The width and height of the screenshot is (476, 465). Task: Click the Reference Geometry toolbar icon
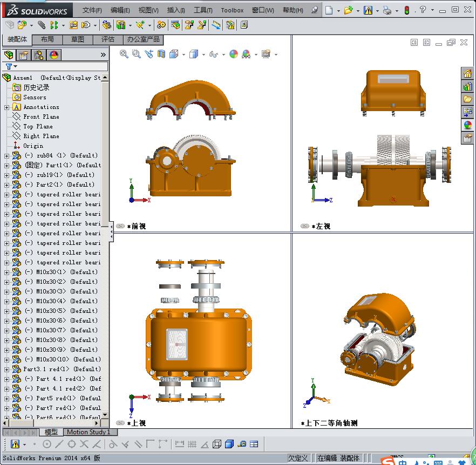tap(140, 25)
